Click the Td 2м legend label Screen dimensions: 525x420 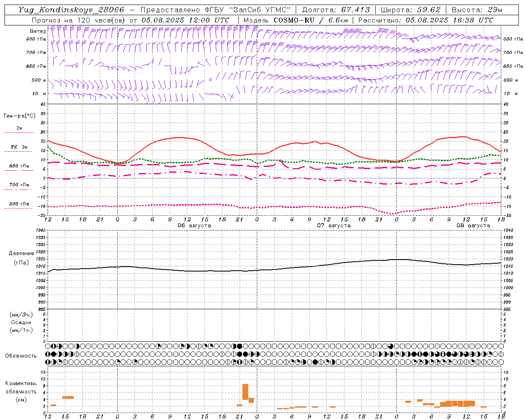click(19, 147)
